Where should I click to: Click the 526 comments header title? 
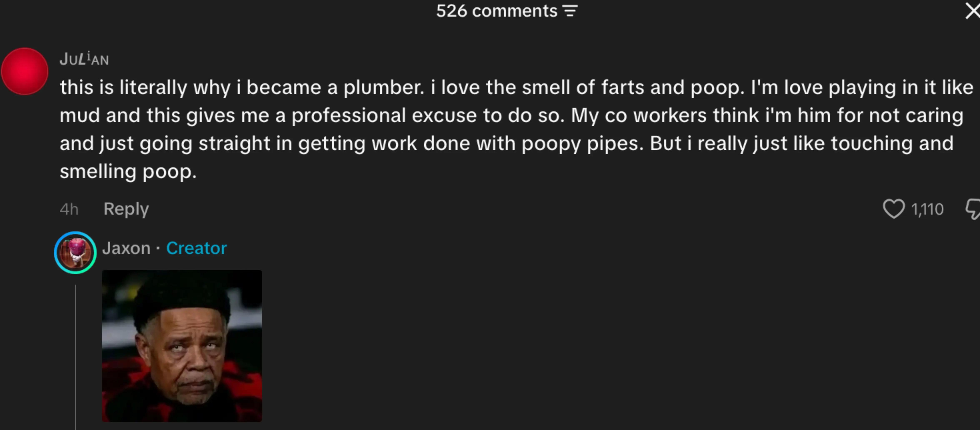[x=496, y=11]
